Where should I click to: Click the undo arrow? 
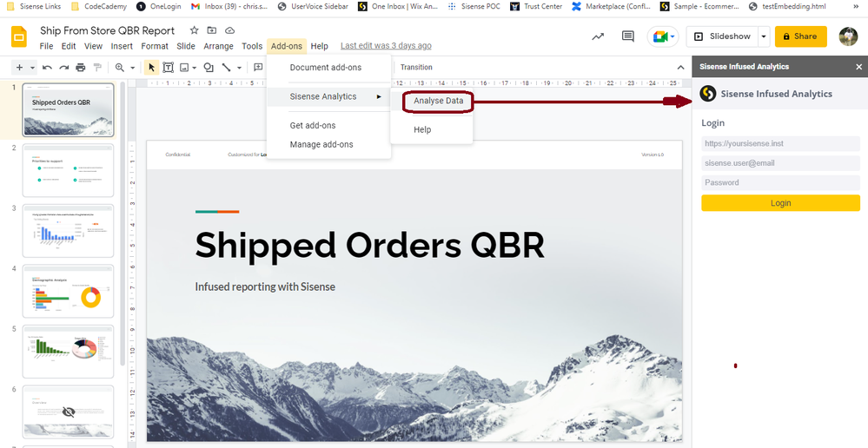click(x=46, y=67)
